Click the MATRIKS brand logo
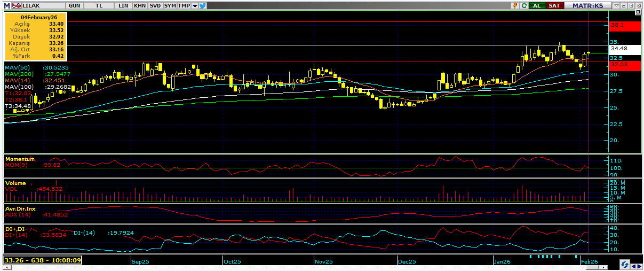The image size is (644, 271). (587, 5)
